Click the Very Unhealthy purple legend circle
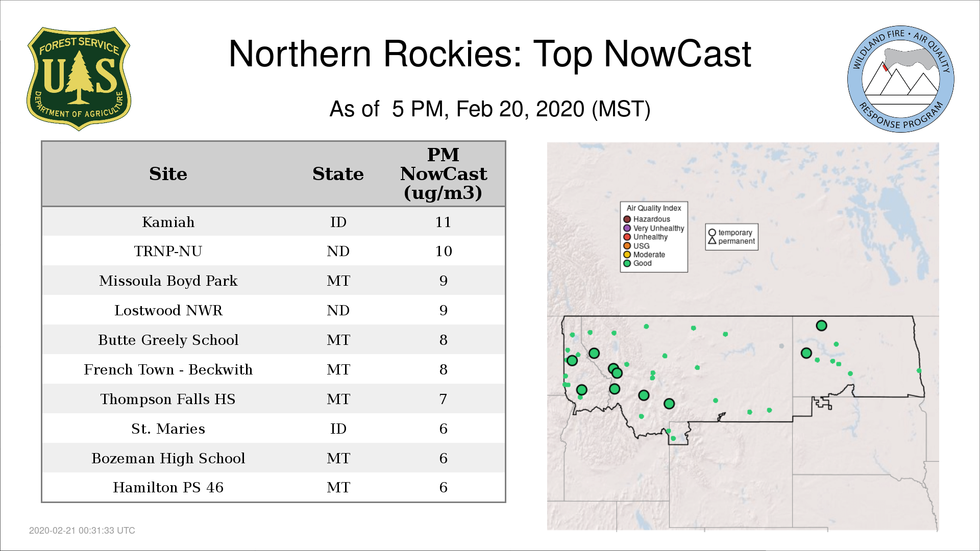 coord(627,228)
